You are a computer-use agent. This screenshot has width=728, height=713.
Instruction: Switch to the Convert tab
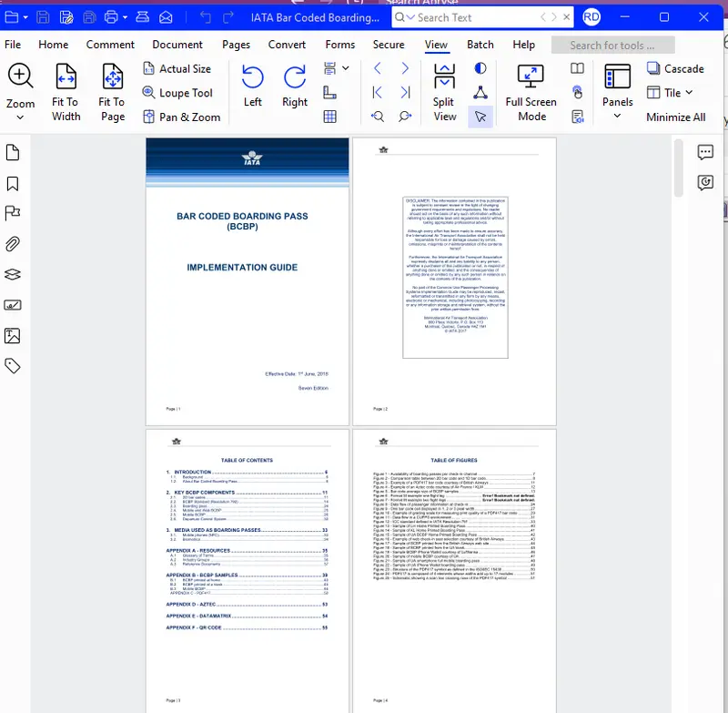coord(287,45)
